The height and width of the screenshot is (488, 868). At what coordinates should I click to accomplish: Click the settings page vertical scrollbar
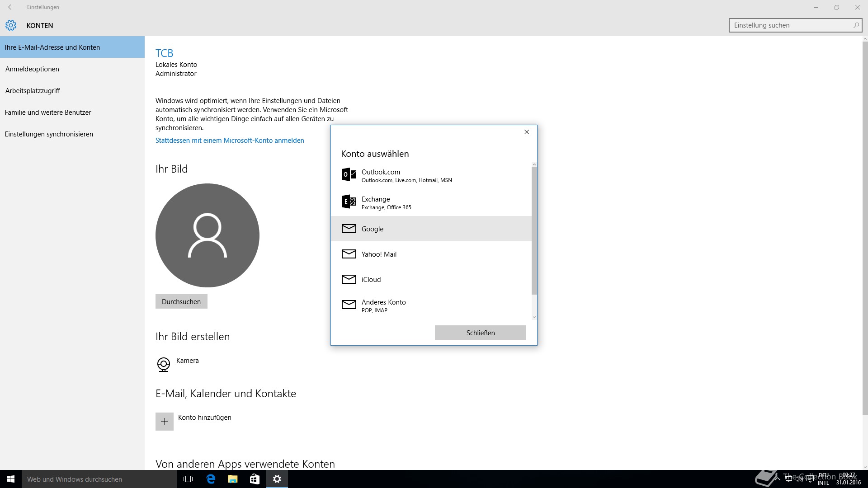pyautogui.click(x=865, y=228)
